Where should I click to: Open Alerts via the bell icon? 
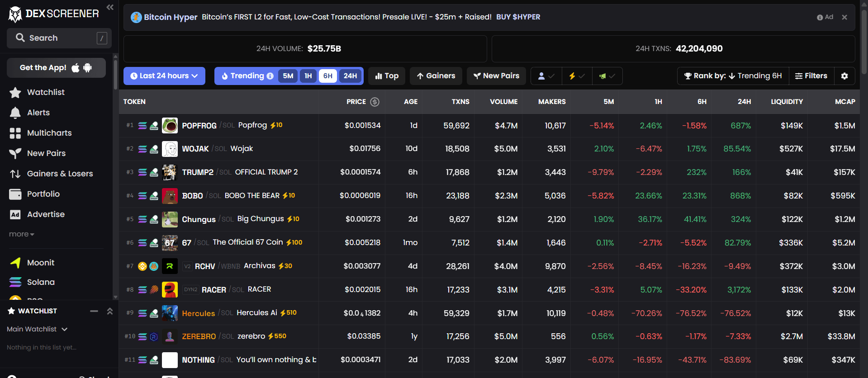click(15, 113)
